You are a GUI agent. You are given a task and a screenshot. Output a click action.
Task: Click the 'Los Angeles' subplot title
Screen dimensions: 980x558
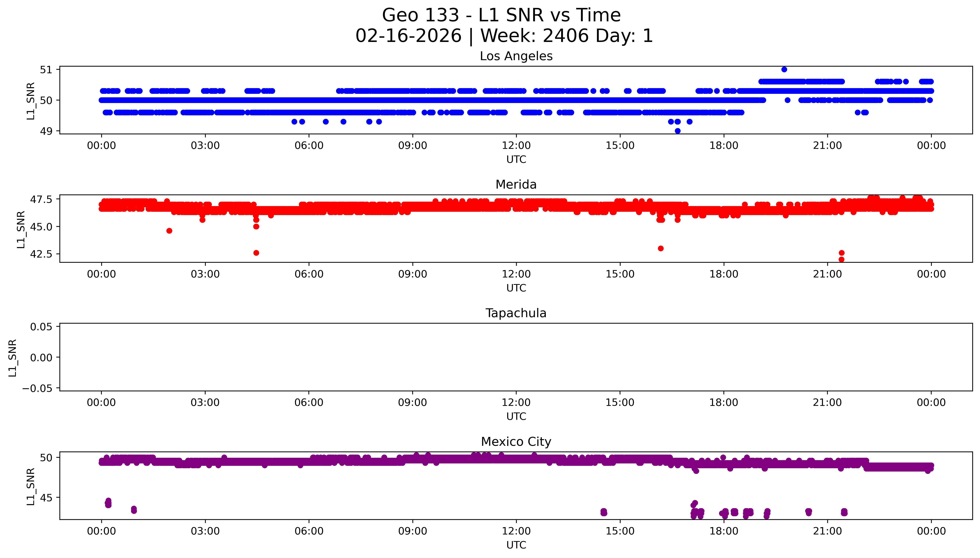(x=516, y=56)
